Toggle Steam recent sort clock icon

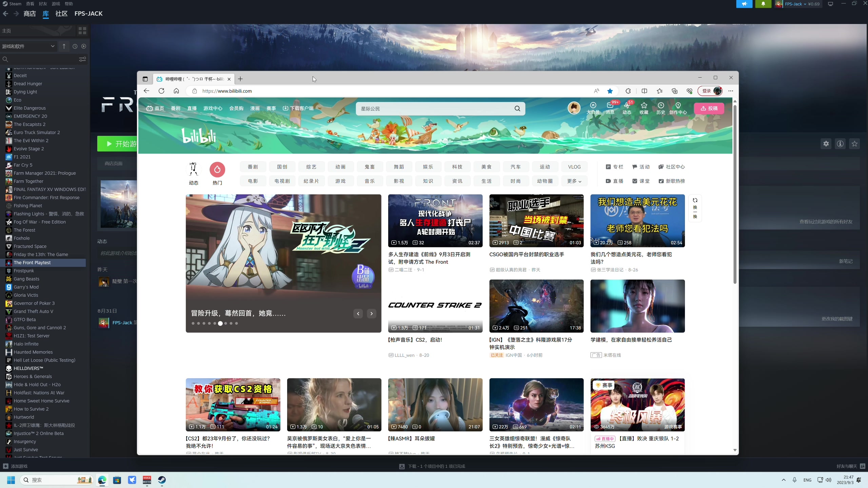[x=75, y=46]
